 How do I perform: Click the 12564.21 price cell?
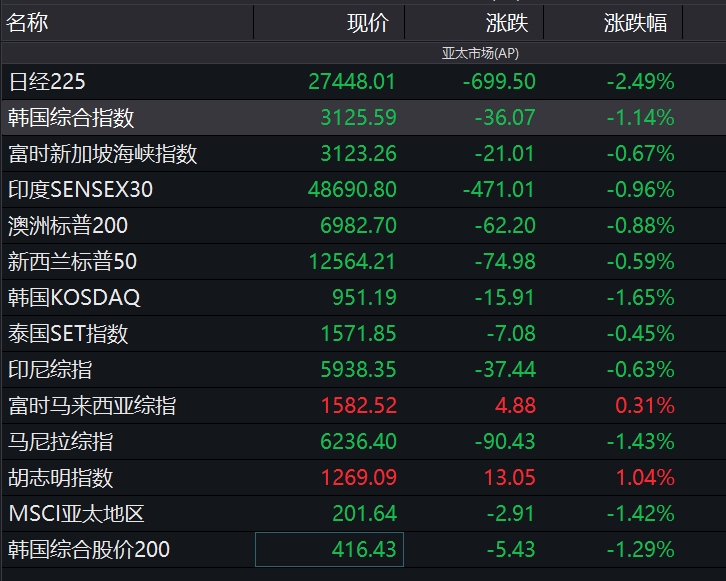point(352,262)
